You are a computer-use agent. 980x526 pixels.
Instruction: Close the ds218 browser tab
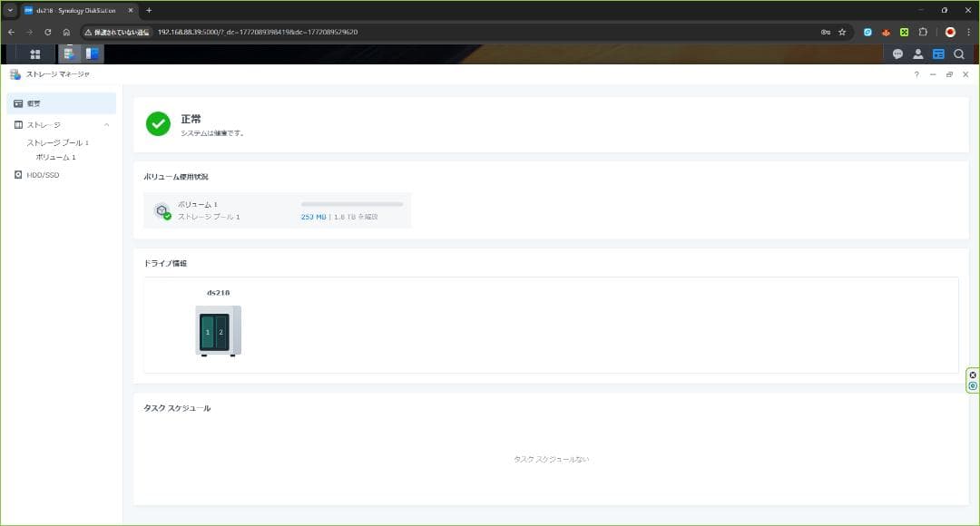[x=130, y=11]
